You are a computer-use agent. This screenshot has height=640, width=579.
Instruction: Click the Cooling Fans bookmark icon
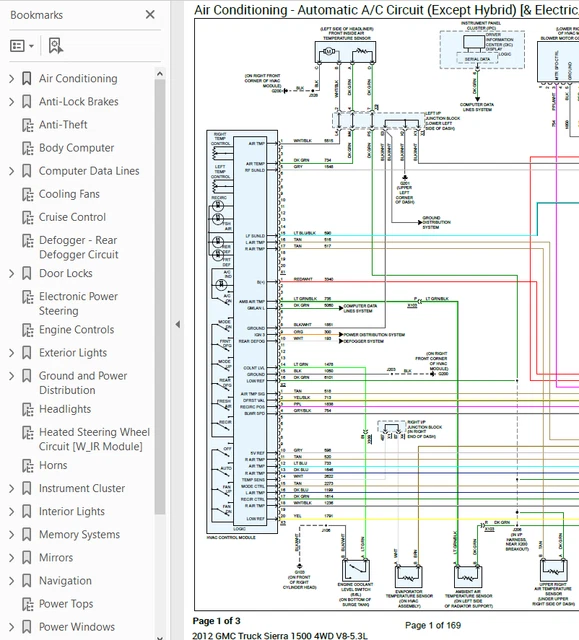pyautogui.click(x=27, y=194)
